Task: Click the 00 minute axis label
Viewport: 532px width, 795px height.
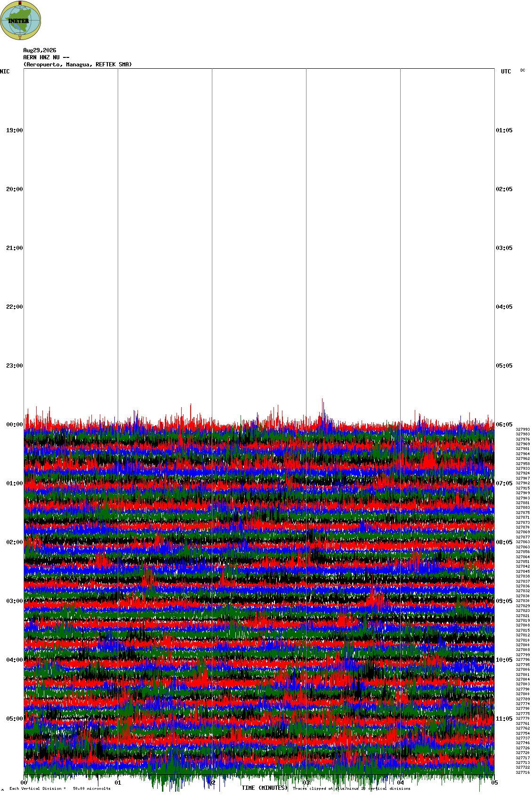Action: [24, 783]
